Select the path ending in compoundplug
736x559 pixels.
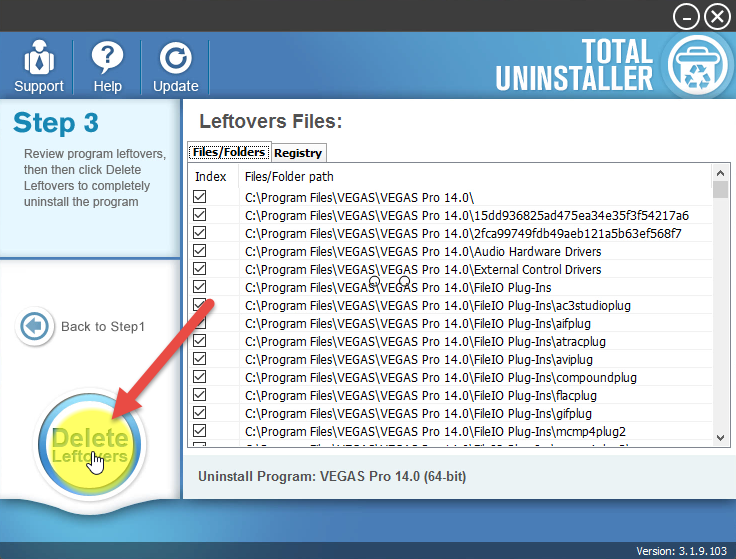click(441, 377)
